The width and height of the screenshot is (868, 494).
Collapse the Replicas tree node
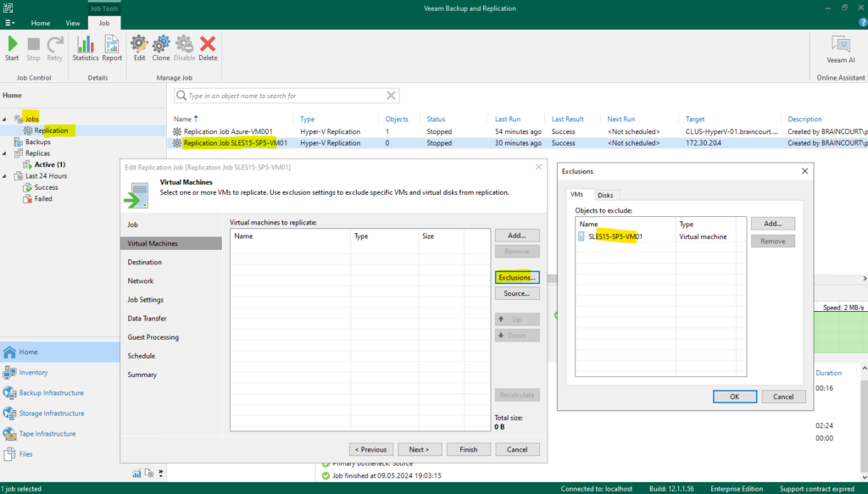pyautogui.click(x=4, y=153)
